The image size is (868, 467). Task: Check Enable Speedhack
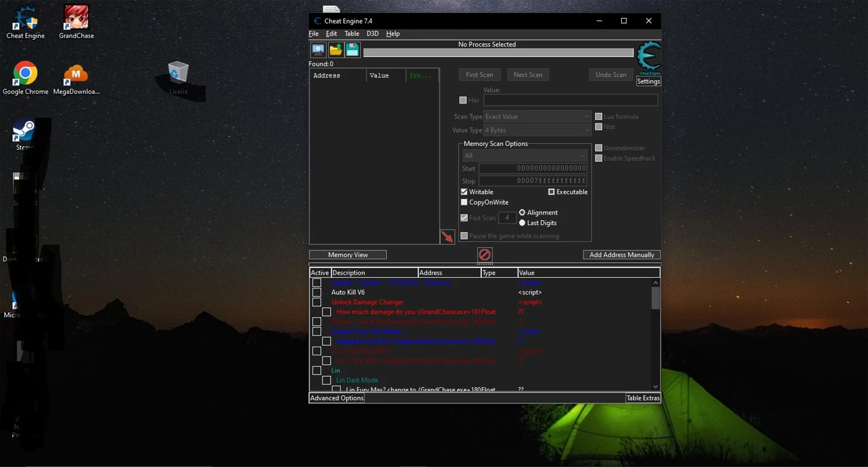pos(598,158)
